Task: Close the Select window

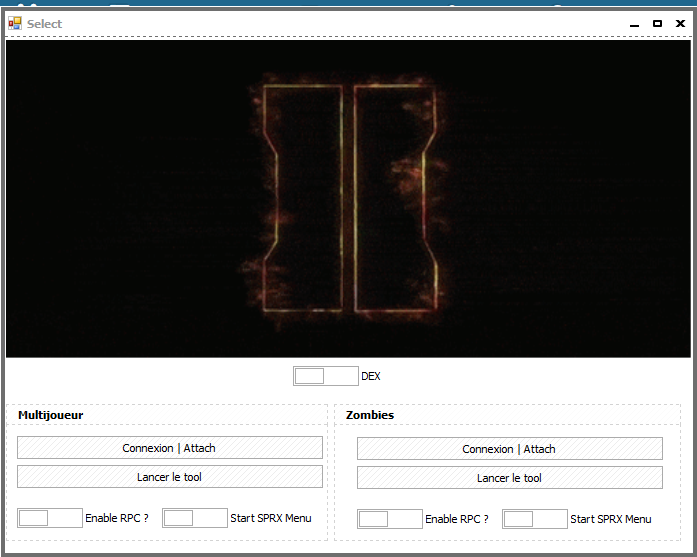Action: coord(681,24)
